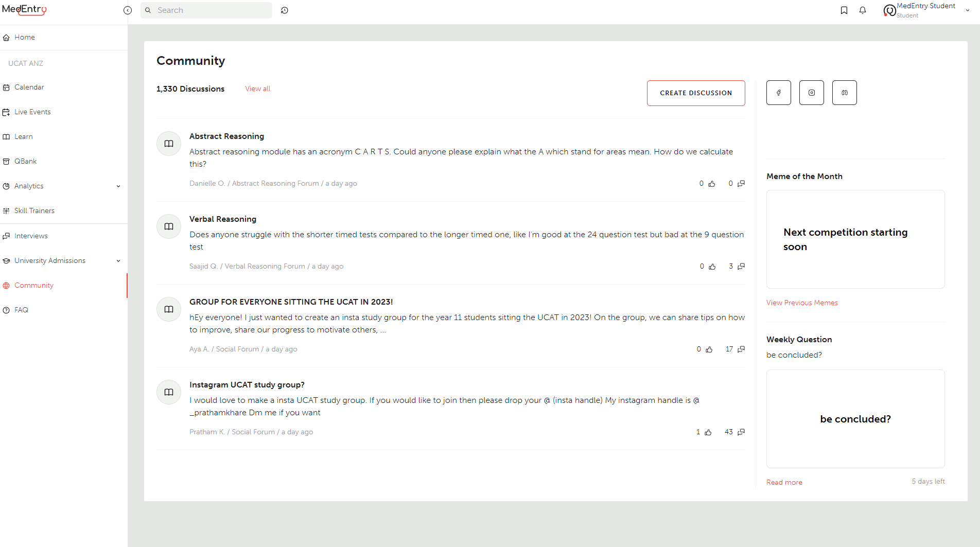980x547 pixels.
Task: Go to the QBank section
Action: (25, 161)
